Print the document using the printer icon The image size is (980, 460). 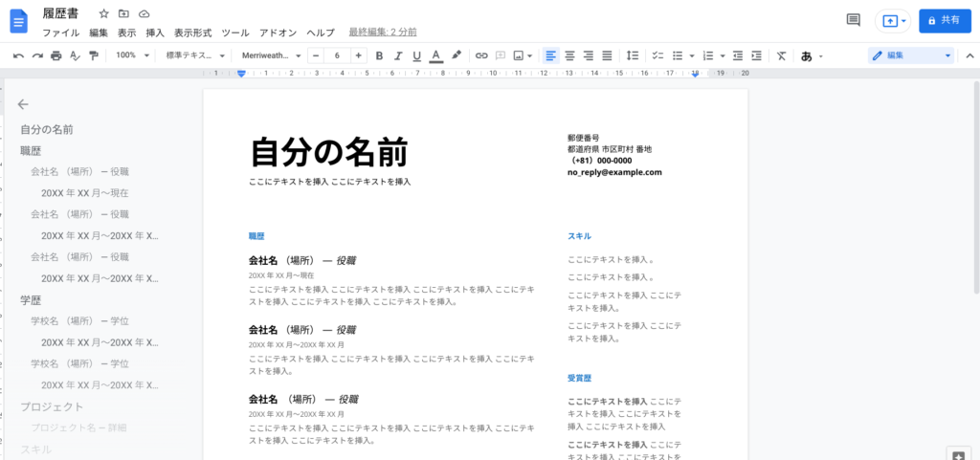click(x=56, y=55)
